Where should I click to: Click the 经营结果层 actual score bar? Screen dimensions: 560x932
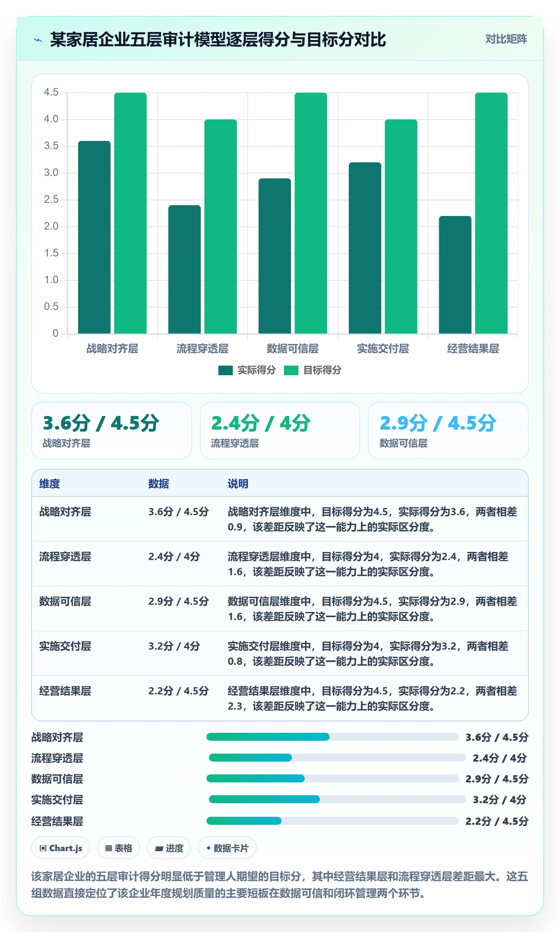click(x=455, y=275)
